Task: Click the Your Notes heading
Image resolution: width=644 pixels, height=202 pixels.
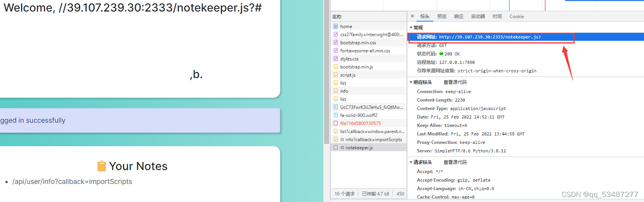Action: [138, 166]
